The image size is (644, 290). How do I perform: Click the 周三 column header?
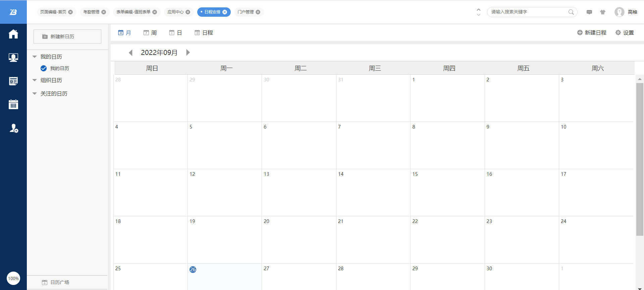click(x=375, y=68)
